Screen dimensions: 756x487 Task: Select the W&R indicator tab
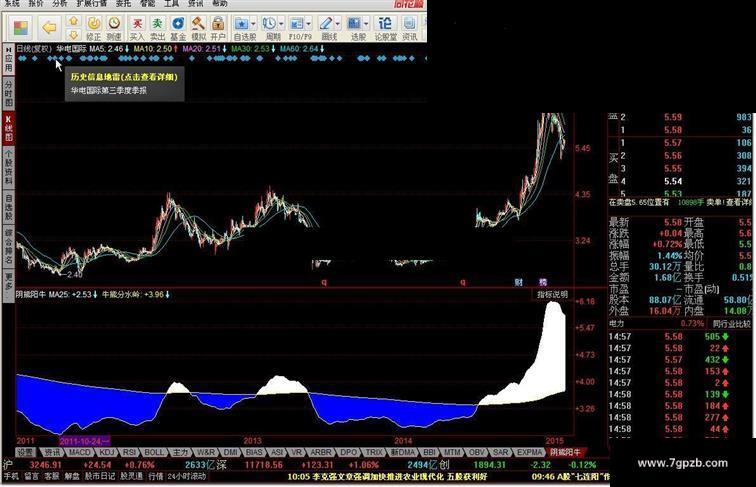pyautogui.click(x=206, y=452)
